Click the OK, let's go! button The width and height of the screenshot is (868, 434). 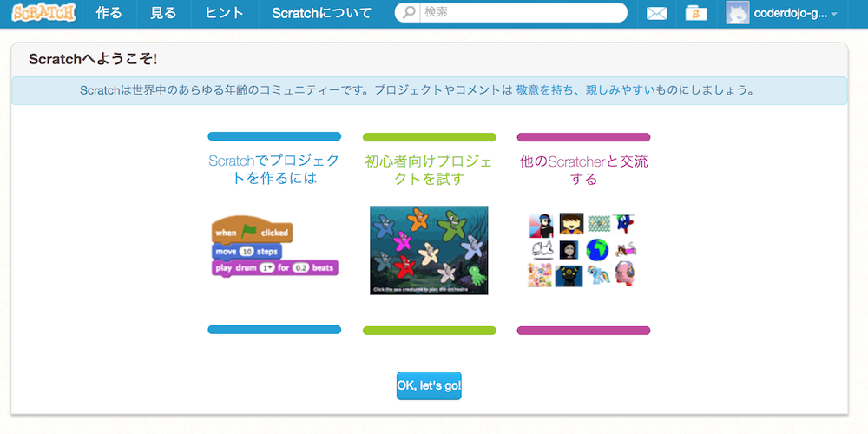coord(429,386)
